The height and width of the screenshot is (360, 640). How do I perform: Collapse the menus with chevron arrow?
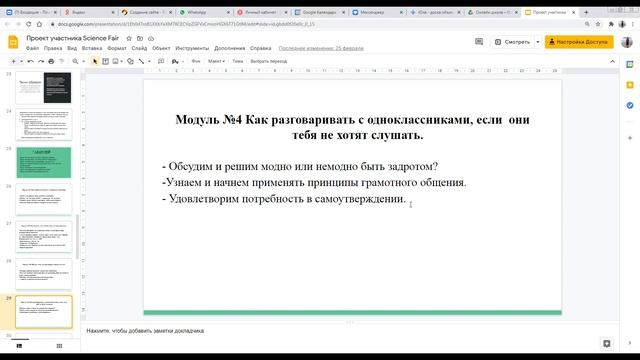[x=612, y=61]
